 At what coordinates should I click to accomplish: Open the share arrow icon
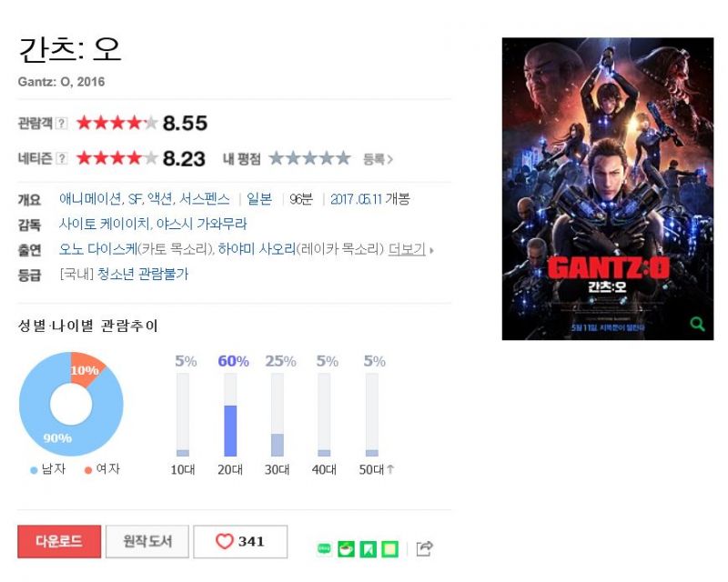pyautogui.click(x=425, y=548)
